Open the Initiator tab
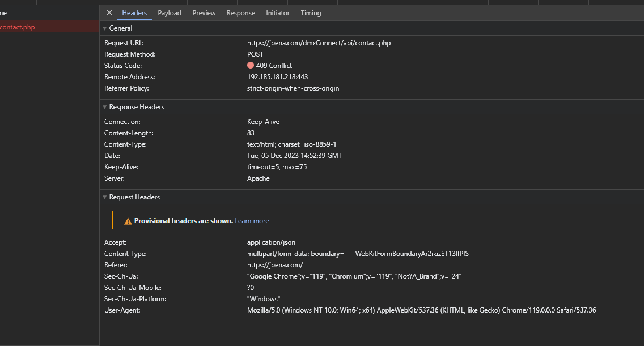Viewport: 644px width, 346px height. coord(278,13)
